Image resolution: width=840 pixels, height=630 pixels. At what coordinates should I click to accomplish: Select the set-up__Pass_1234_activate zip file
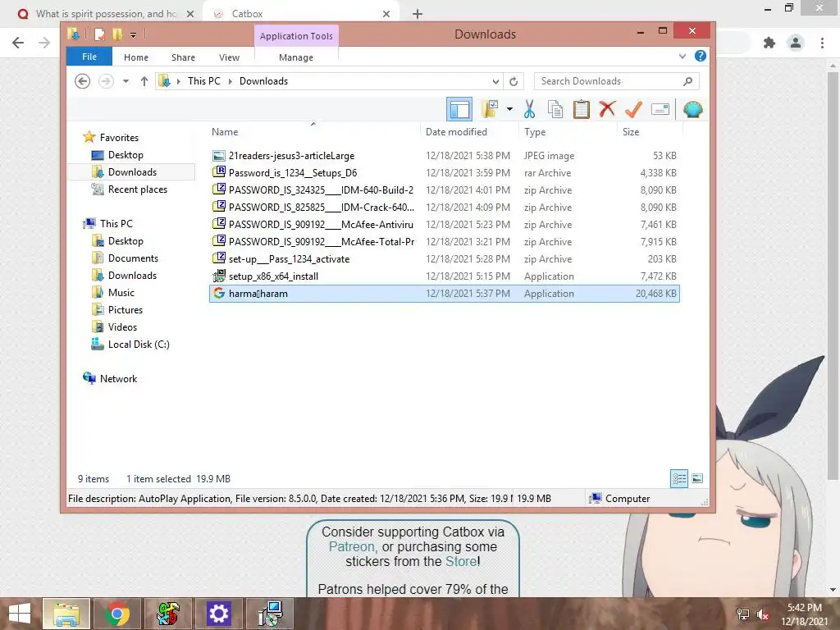(445, 258)
